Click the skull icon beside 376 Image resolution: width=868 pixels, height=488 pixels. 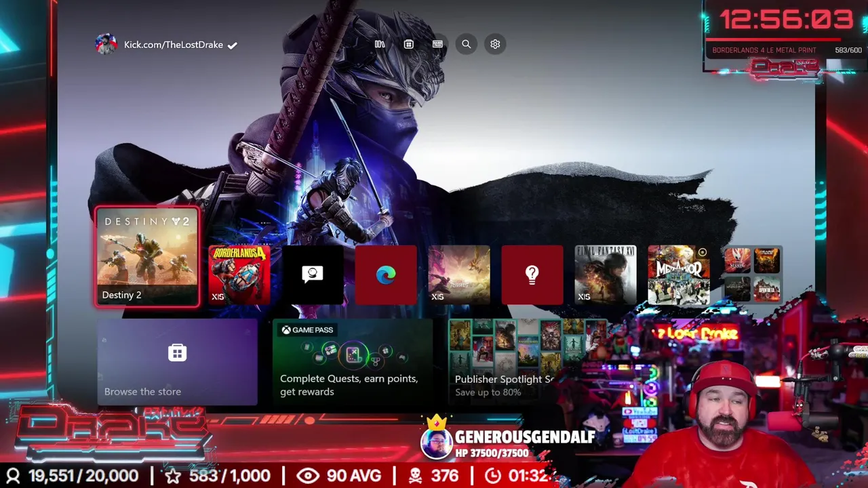415,476
